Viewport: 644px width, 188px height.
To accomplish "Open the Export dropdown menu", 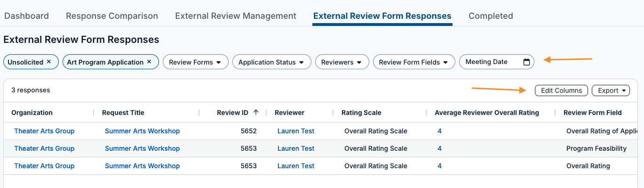I will pos(611,90).
